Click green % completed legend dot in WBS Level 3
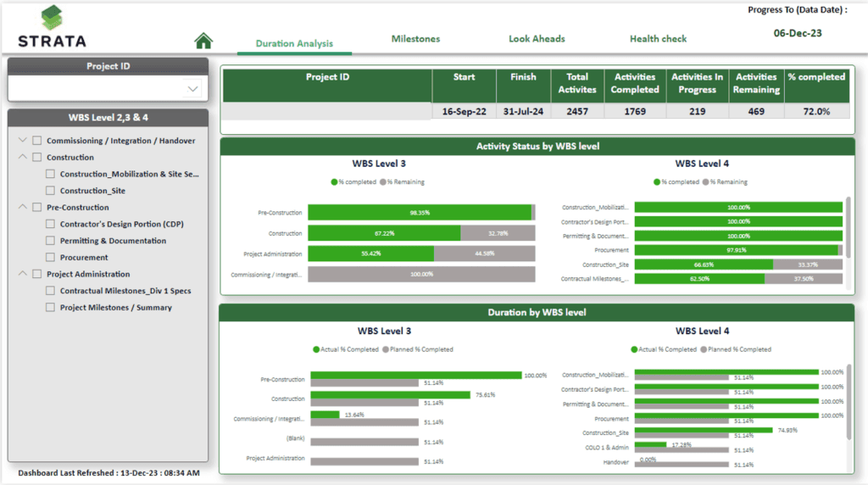The height and width of the screenshot is (485, 868). (334, 182)
